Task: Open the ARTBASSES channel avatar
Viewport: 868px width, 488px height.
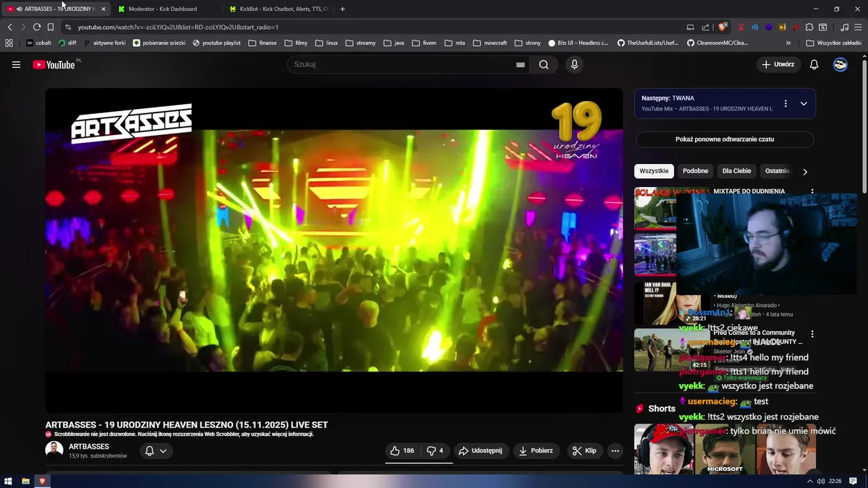Action: (54, 450)
